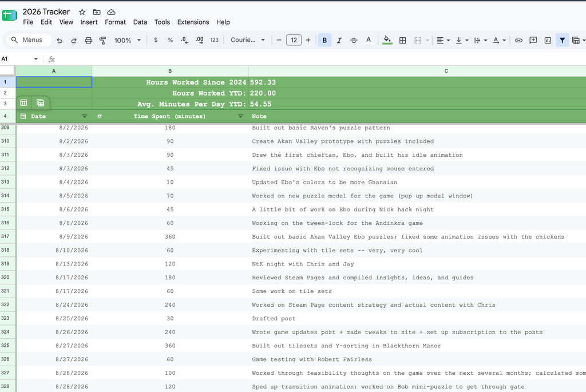Open vertical align dropdown
This screenshot has height=392, width=586.
462,41
